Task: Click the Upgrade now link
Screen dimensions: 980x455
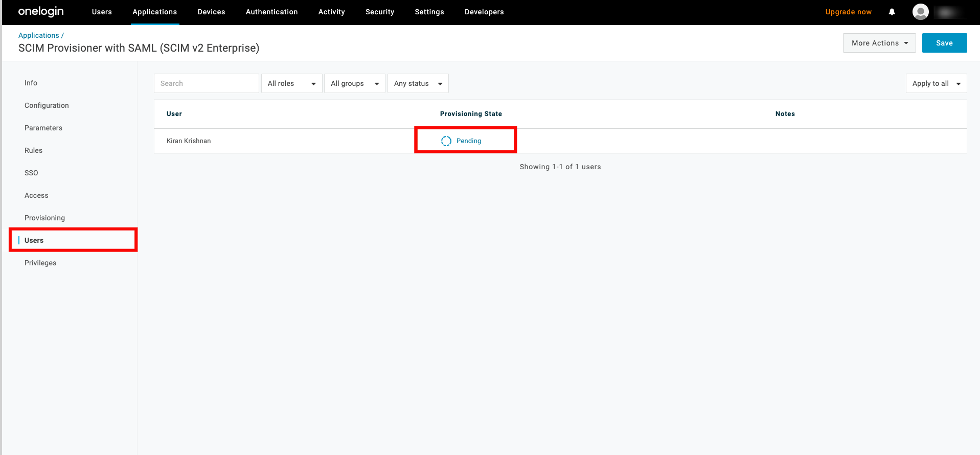Action: pyautogui.click(x=849, y=12)
